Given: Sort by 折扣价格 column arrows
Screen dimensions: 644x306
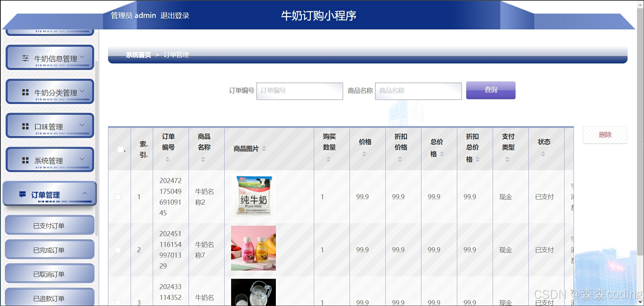Looking at the screenshot, I should pyautogui.click(x=400, y=159).
